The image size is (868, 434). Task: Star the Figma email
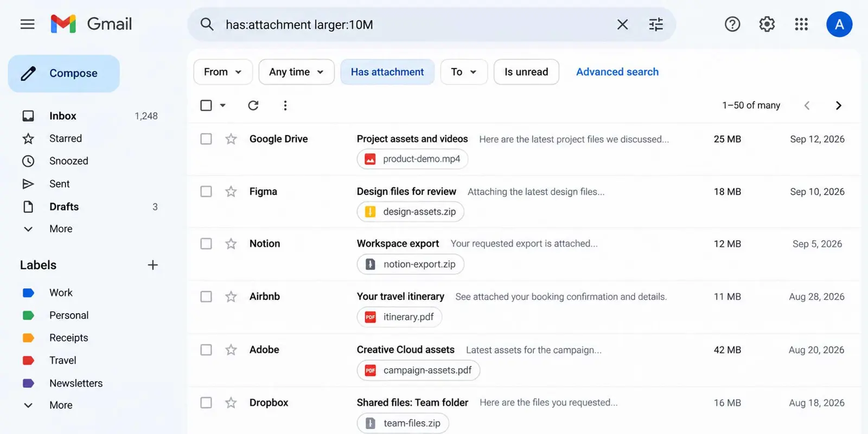click(231, 192)
